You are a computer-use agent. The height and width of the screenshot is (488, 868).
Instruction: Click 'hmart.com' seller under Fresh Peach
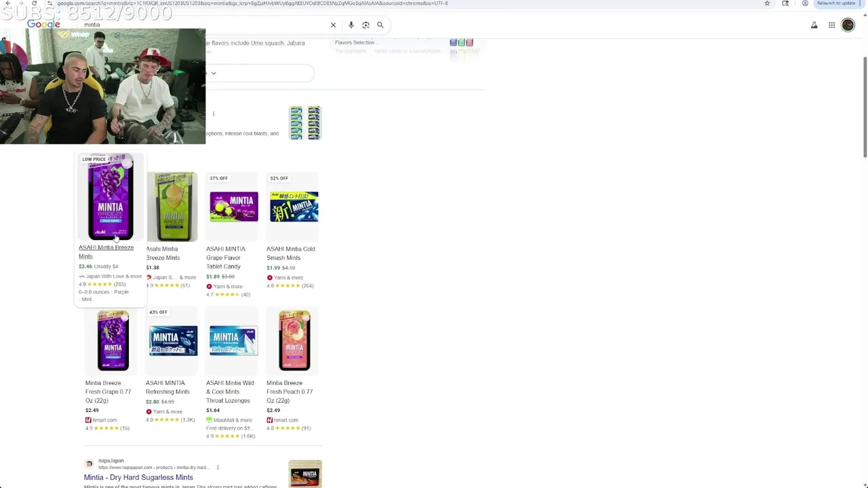[285, 420]
